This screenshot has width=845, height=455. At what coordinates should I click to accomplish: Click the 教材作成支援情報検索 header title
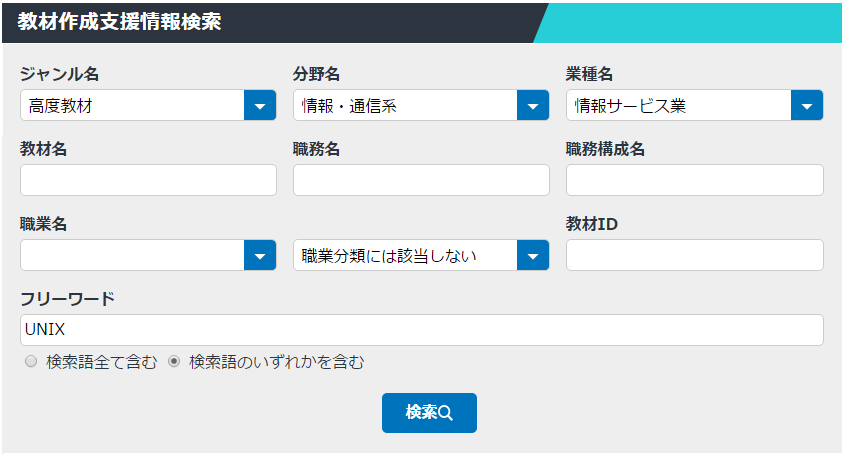tap(119, 22)
